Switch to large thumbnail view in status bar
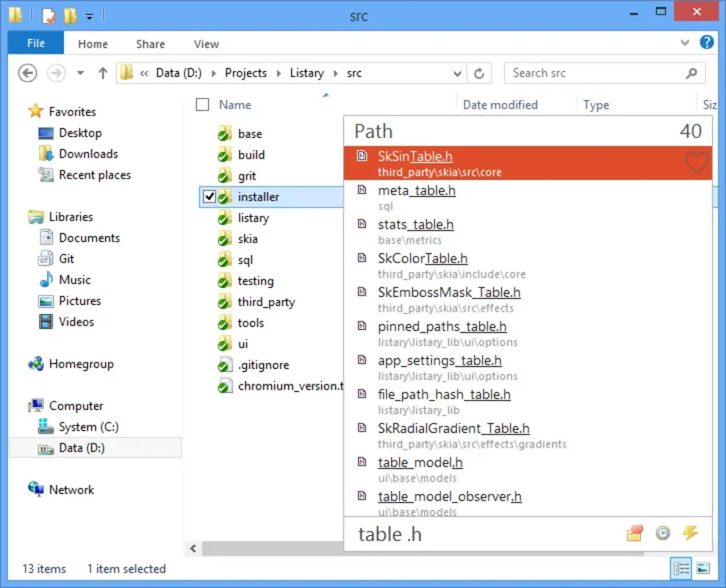Image resolution: width=726 pixels, height=588 pixels. (703, 568)
